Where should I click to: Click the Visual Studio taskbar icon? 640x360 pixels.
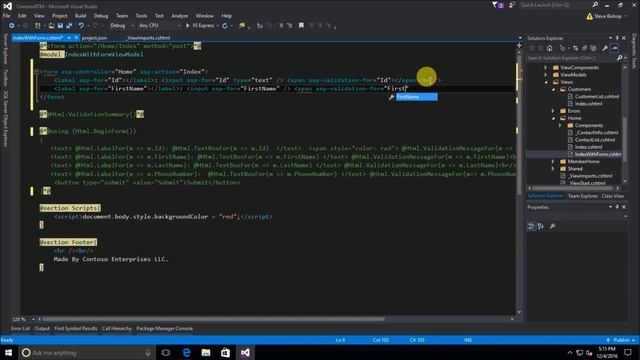tap(245, 353)
